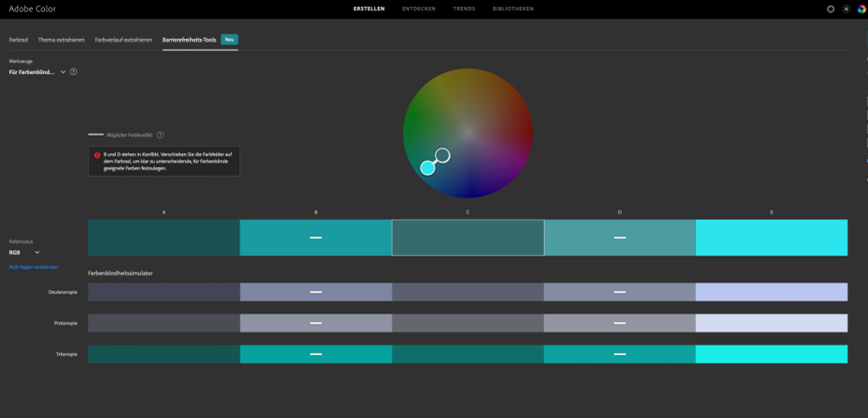Open BIBLIOTHEKEN in top navigation

(513, 9)
